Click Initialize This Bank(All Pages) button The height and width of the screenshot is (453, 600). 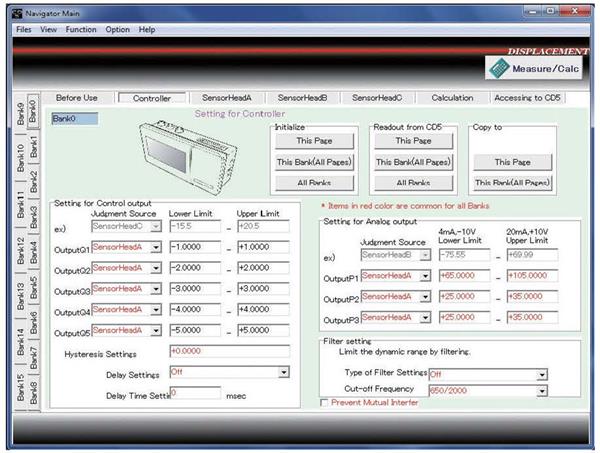(314, 162)
